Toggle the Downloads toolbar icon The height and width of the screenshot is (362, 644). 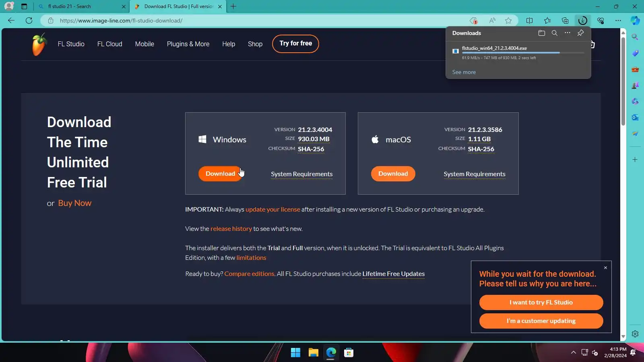tap(582, 21)
